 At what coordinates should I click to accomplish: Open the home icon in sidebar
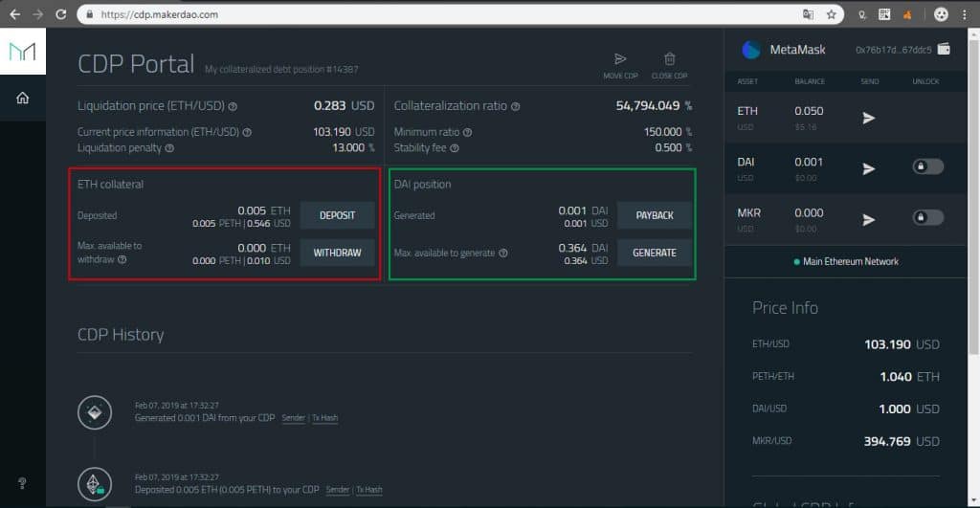[x=22, y=98]
